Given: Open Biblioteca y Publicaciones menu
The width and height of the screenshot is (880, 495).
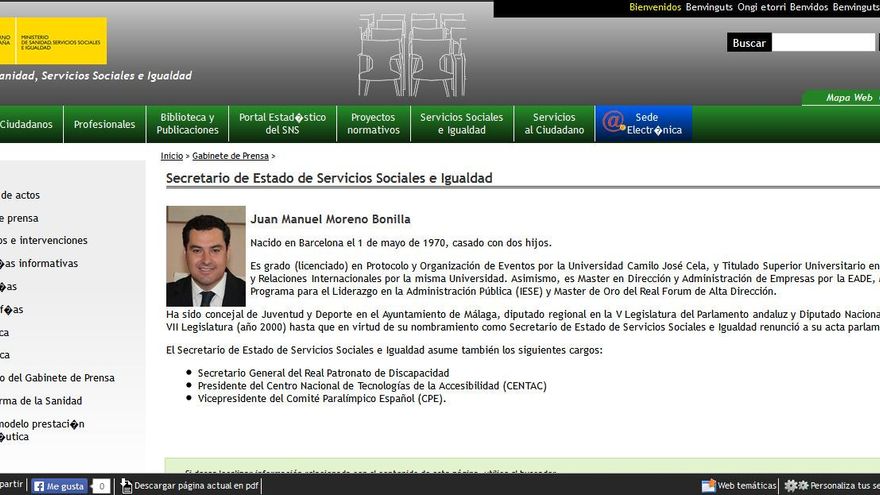Looking at the screenshot, I should 187,124.
